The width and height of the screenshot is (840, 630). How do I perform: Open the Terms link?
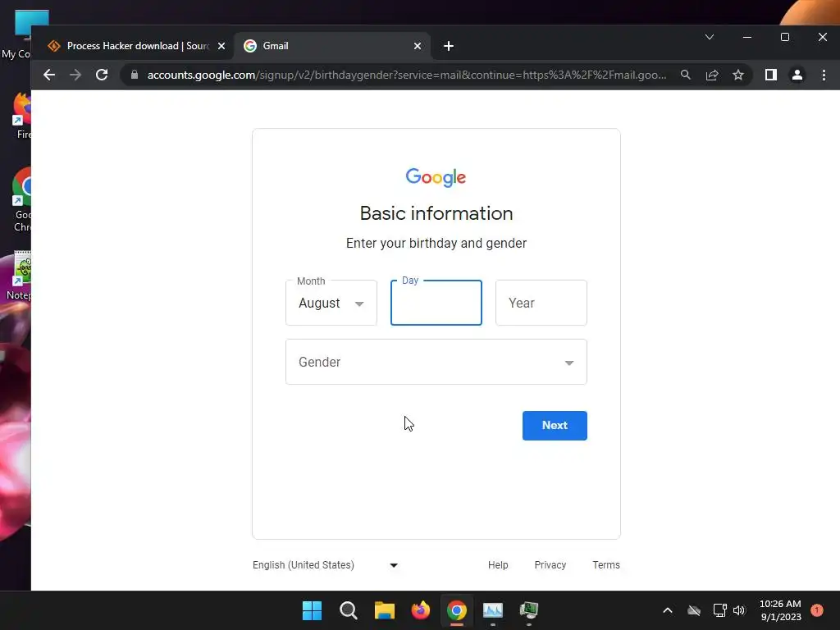point(606,565)
